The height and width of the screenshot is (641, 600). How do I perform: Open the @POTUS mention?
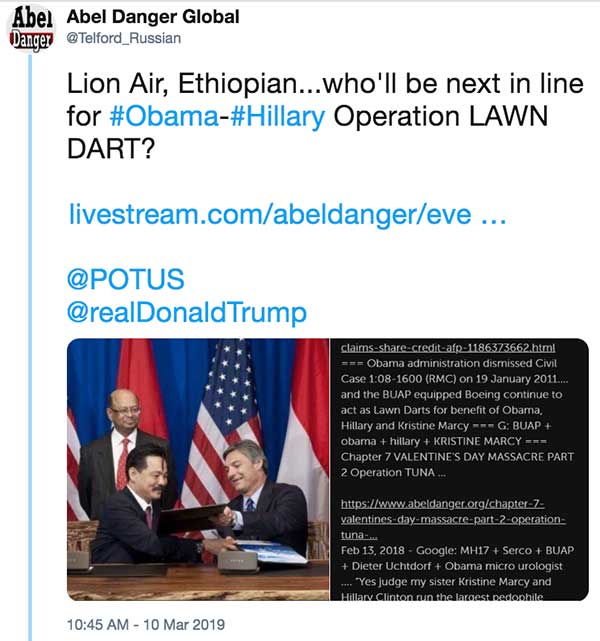pyautogui.click(x=125, y=280)
